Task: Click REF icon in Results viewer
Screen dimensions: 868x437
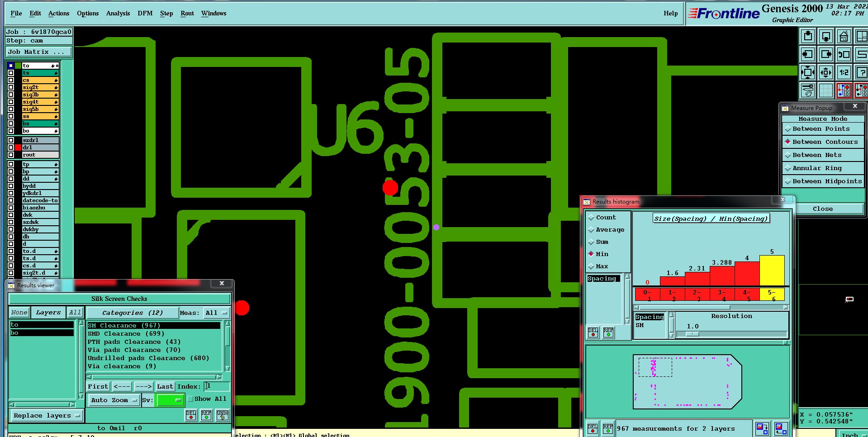Action: click(206, 415)
